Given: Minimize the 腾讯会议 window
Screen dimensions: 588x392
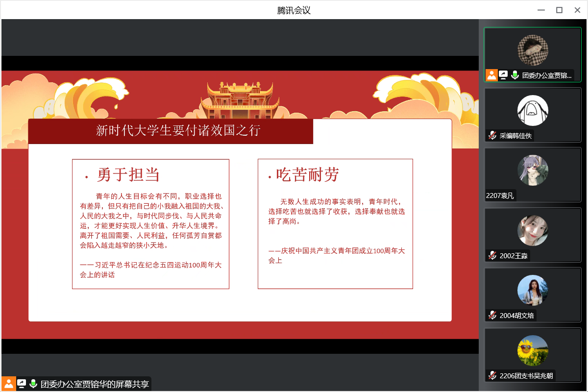Looking at the screenshot, I should [x=541, y=10].
